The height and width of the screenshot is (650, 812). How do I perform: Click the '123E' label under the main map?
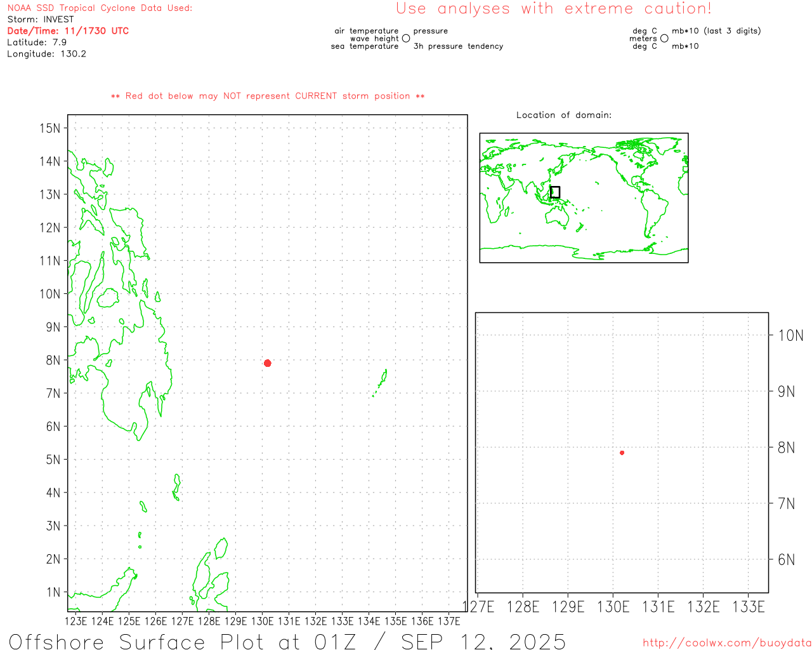pos(76,621)
